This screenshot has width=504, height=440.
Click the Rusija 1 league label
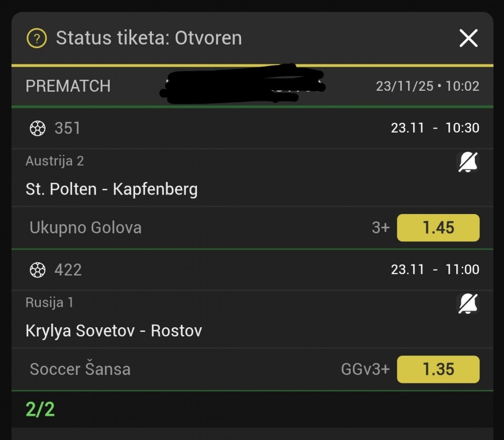(x=49, y=303)
